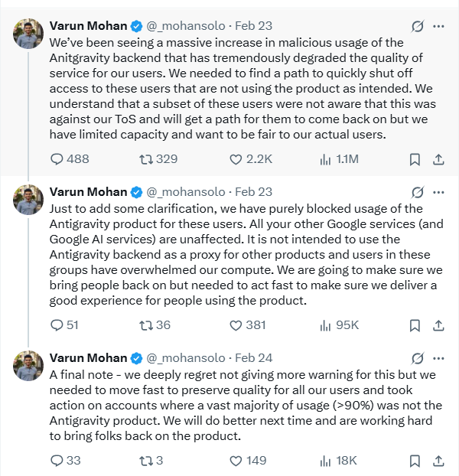Share the first tweet
Screen dimensions: 459x476
pos(438,159)
